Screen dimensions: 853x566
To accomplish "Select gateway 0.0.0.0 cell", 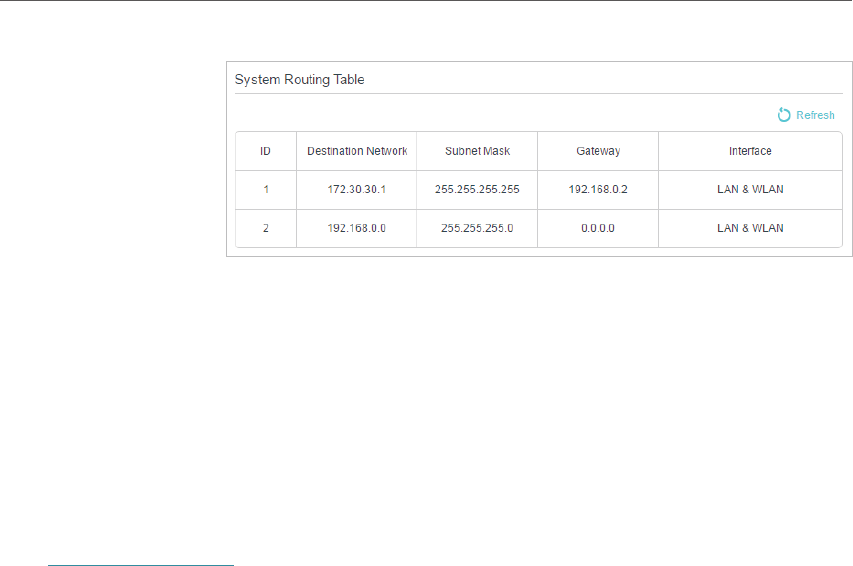I will (x=598, y=229).
